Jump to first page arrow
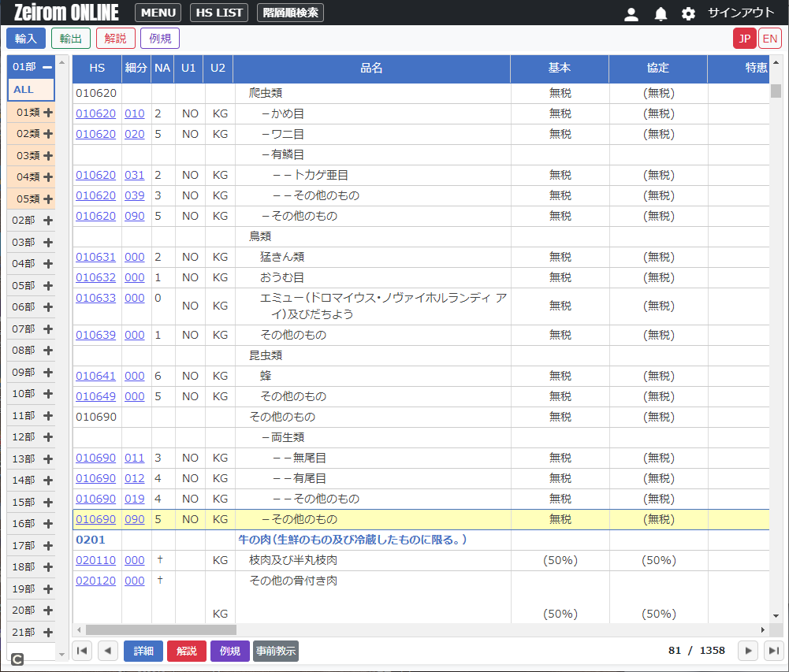The height and width of the screenshot is (672, 789). pyautogui.click(x=82, y=651)
